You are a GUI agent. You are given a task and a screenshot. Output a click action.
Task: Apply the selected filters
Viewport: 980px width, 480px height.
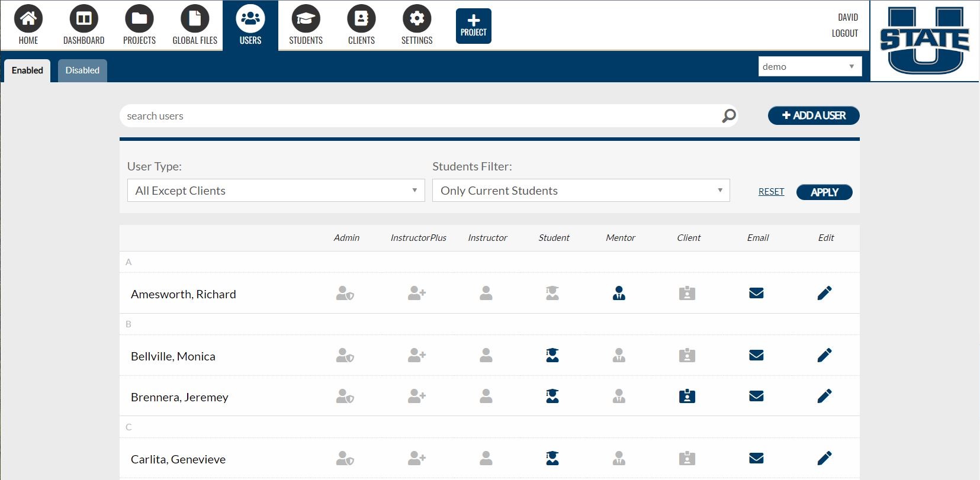click(x=824, y=192)
